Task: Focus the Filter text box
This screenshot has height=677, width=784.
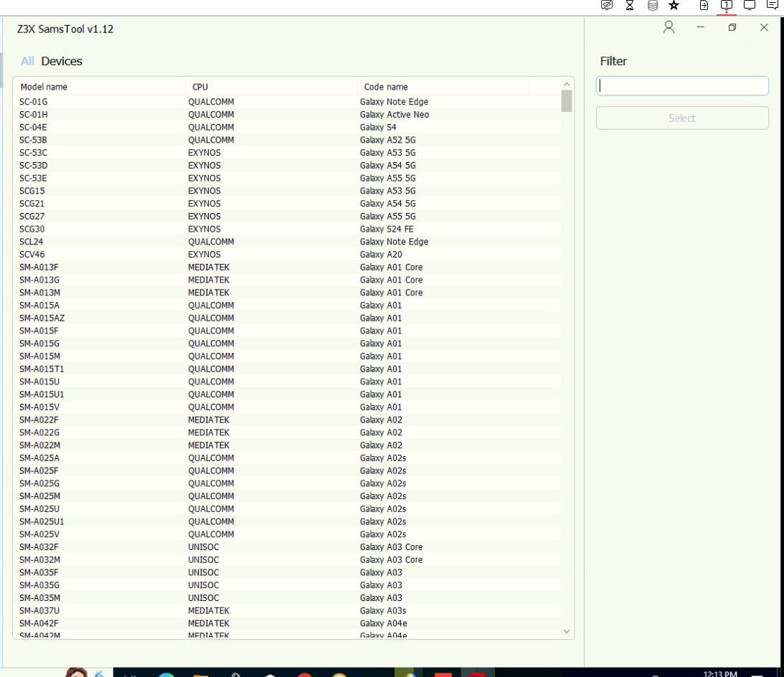Action: coord(682,86)
